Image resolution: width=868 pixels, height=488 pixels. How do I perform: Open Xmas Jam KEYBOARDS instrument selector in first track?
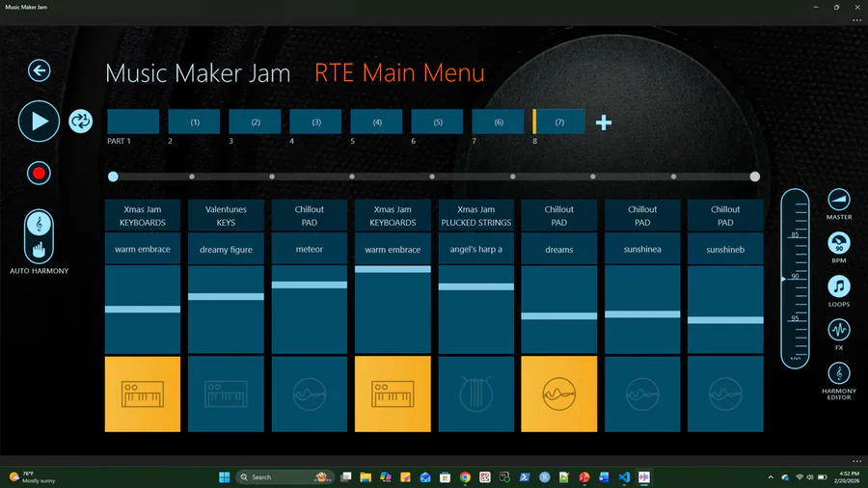(x=143, y=216)
